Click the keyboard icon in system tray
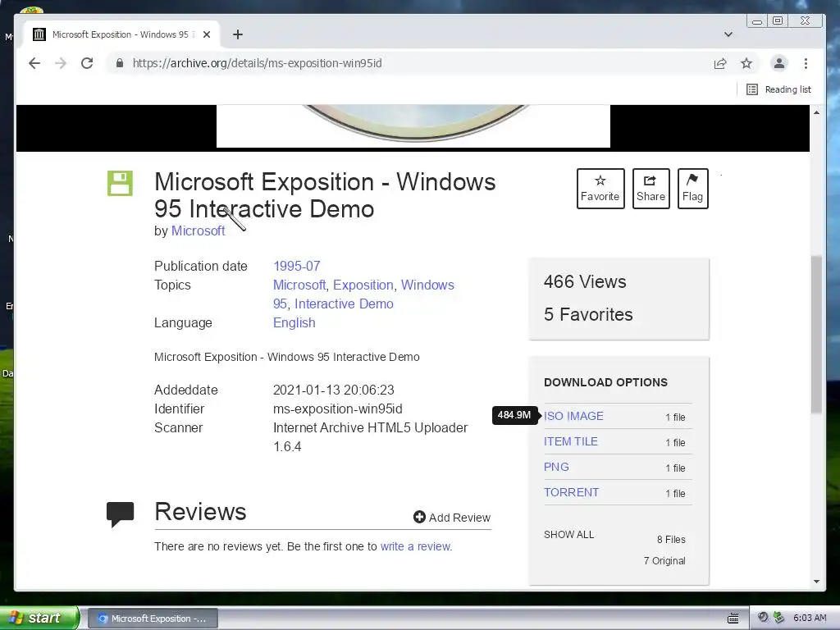The image size is (840, 630). coord(733,619)
